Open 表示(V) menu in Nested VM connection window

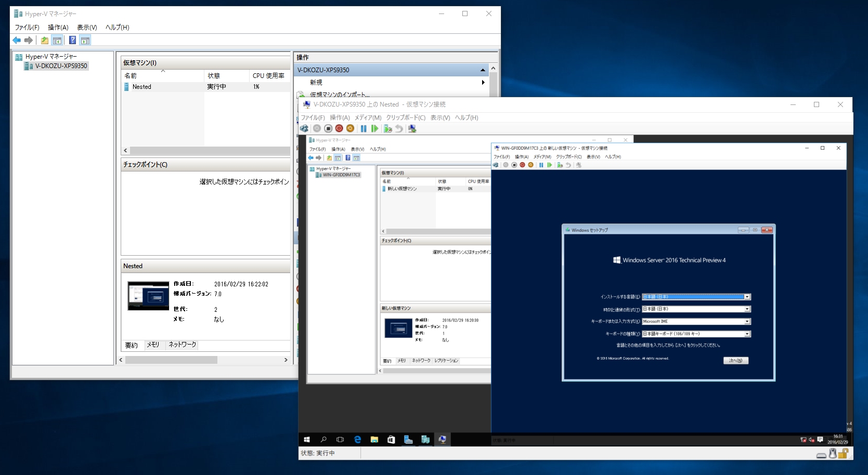pyautogui.click(x=440, y=117)
